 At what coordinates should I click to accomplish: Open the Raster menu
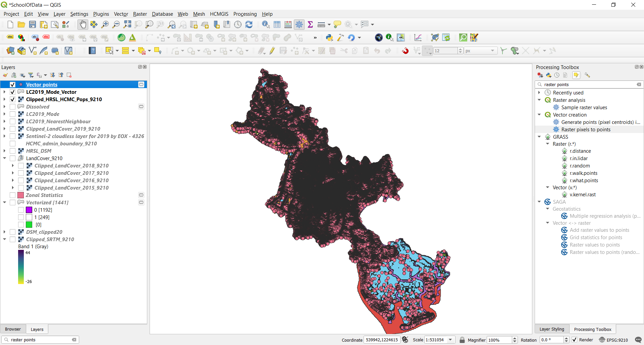pyautogui.click(x=140, y=14)
